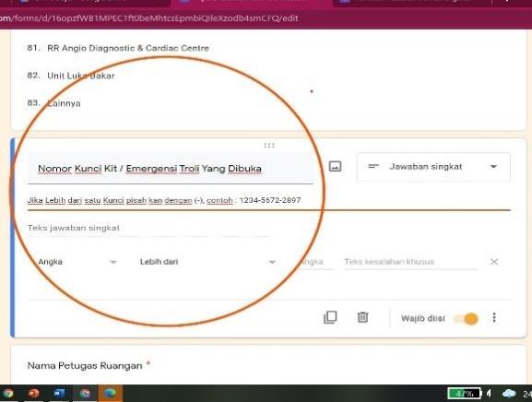This screenshot has height=402, width=532.
Task: Open the Jawaban singkat question type dropdown
Action: (x=433, y=167)
